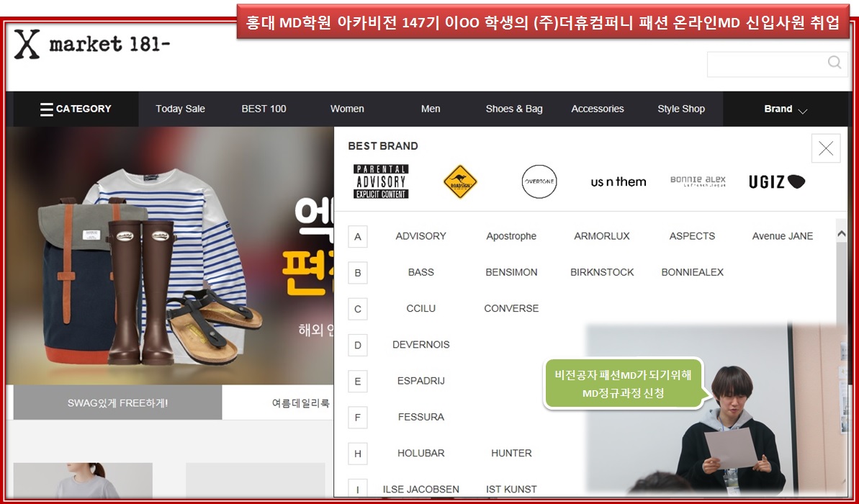Open the hamburger CATEGORY menu
This screenshot has width=859, height=504.
[x=76, y=109]
